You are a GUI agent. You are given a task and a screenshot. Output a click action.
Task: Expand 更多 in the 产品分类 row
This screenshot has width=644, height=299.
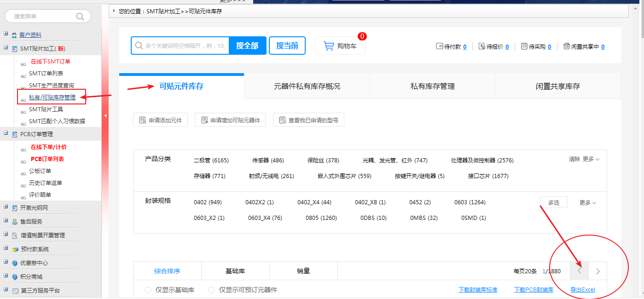point(591,159)
